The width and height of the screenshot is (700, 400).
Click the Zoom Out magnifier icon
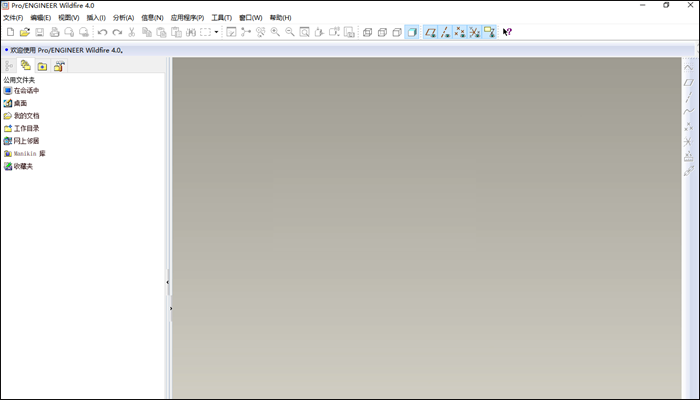(x=290, y=32)
